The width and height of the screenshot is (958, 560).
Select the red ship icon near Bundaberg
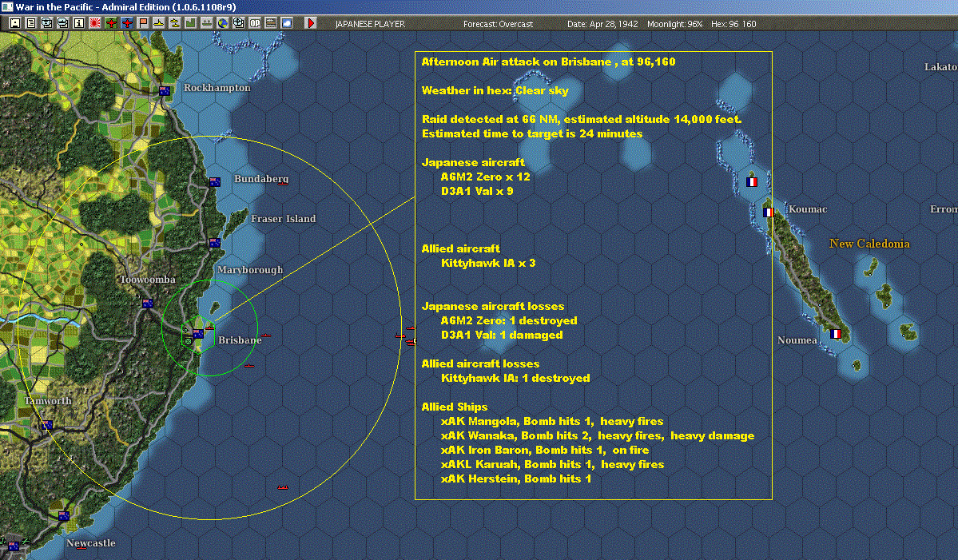click(x=283, y=183)
